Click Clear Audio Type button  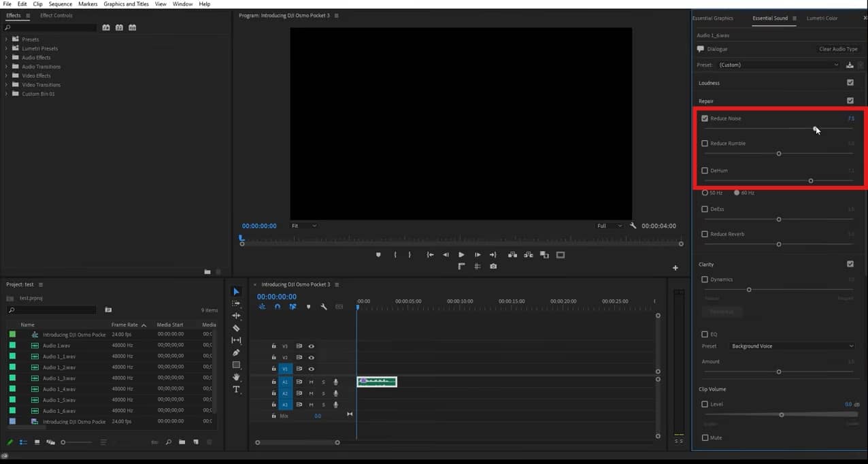tap(838, 49)
